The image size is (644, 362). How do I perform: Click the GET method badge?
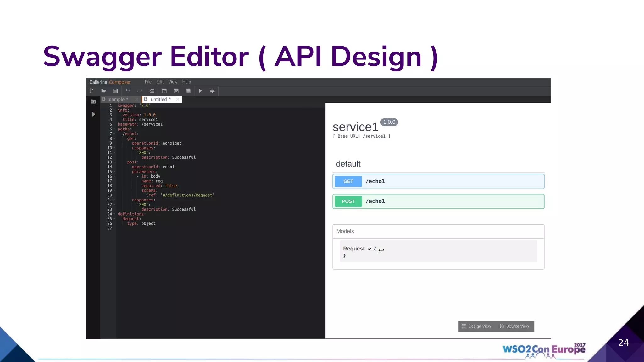click(x=348, y=181)
